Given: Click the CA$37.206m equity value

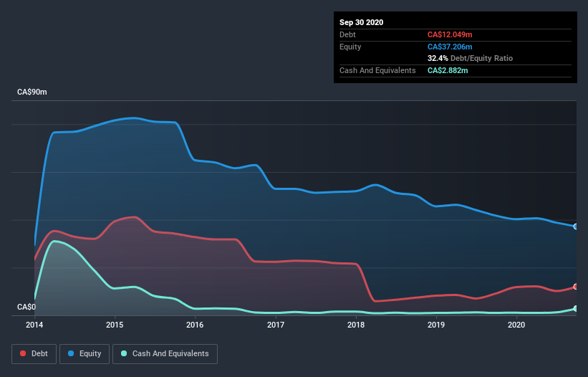Looking at the screenshot, I should [x=450, y=47].
